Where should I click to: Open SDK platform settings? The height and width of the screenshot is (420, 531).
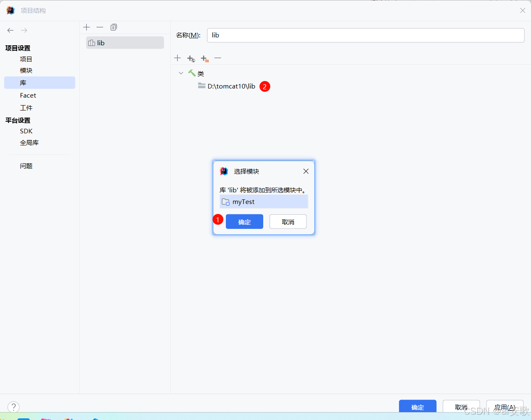[x=26, y=131]
